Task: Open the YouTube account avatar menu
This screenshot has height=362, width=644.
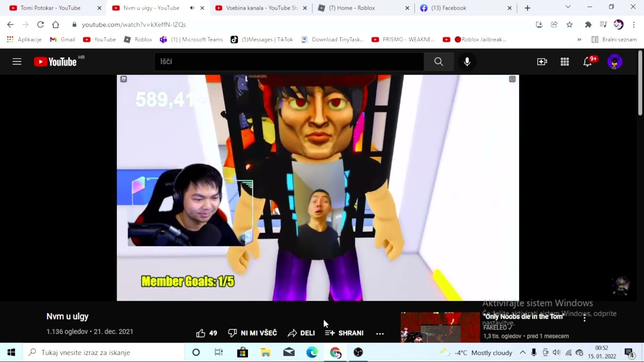Action: pos(614,62)
